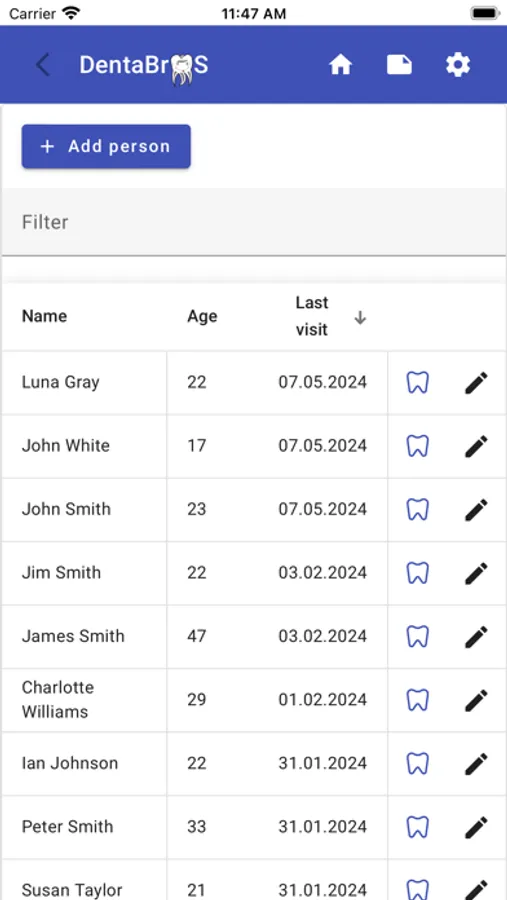Edit John Smith's record

pos(476,510)
